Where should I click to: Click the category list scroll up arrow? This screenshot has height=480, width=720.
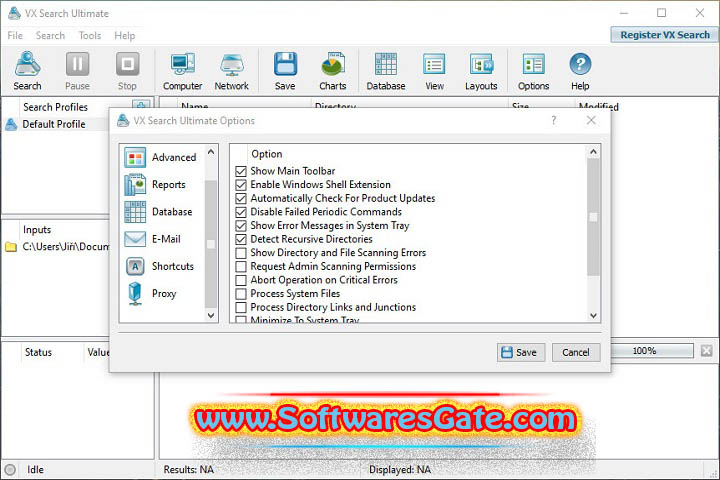pos(211,152)
